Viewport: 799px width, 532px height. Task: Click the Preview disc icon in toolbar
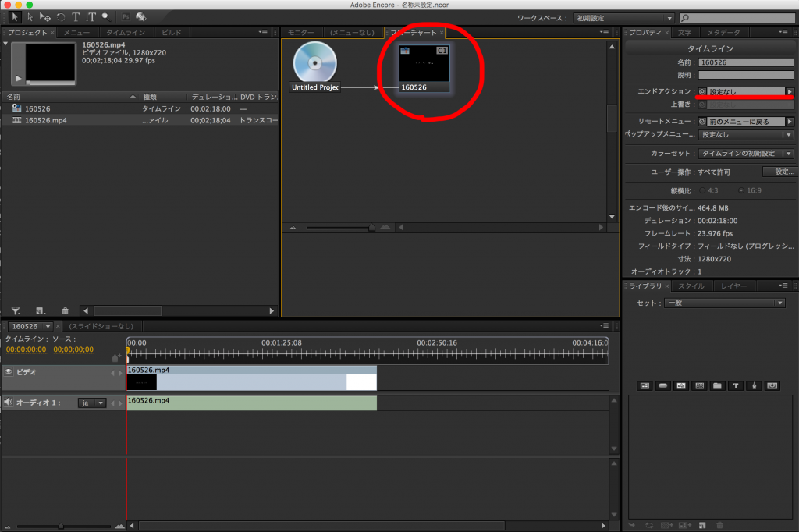[140, 16]
